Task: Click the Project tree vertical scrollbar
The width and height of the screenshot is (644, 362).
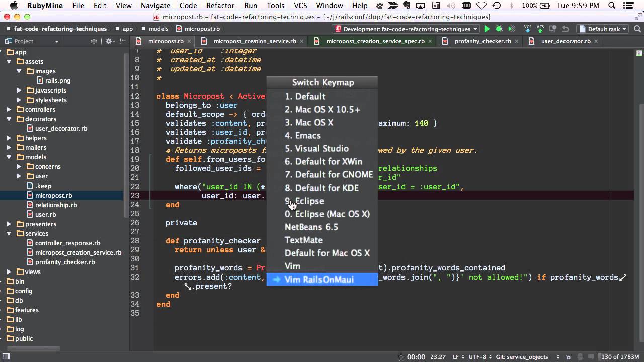Action: pos(126,136)
